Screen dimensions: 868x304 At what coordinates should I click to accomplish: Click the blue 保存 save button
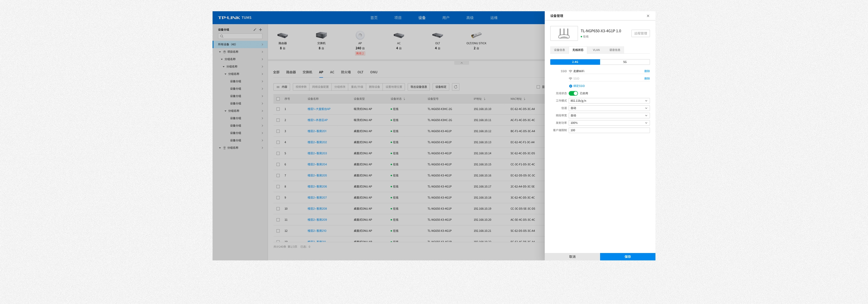click(x=627, y=257)
